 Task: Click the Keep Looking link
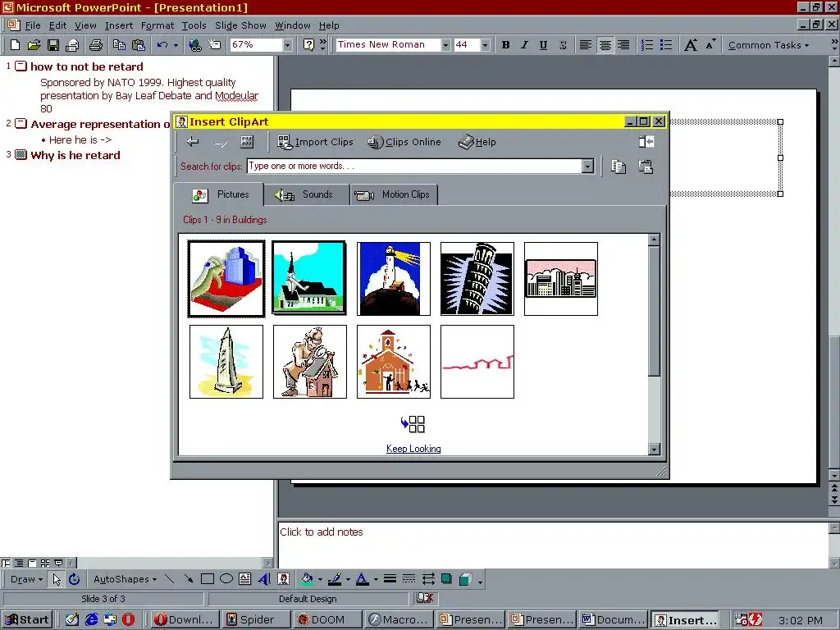pos(413,449)
